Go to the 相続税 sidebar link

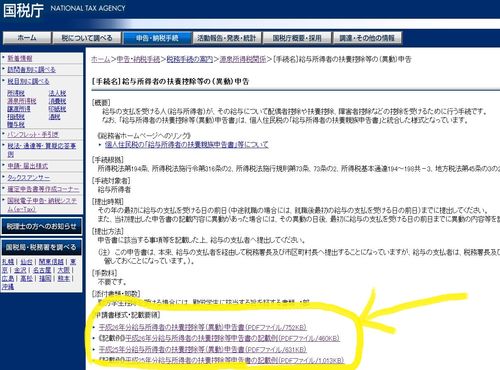click(16, 117)
